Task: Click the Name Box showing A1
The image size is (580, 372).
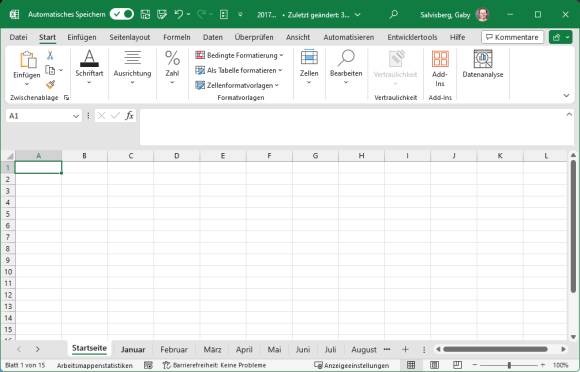Action: pos(39,116)
